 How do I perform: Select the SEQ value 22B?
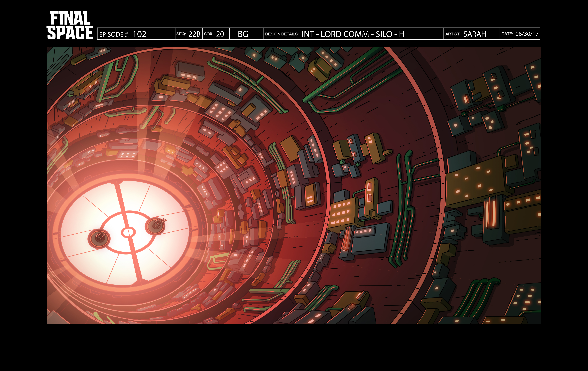tap(194, 34)
